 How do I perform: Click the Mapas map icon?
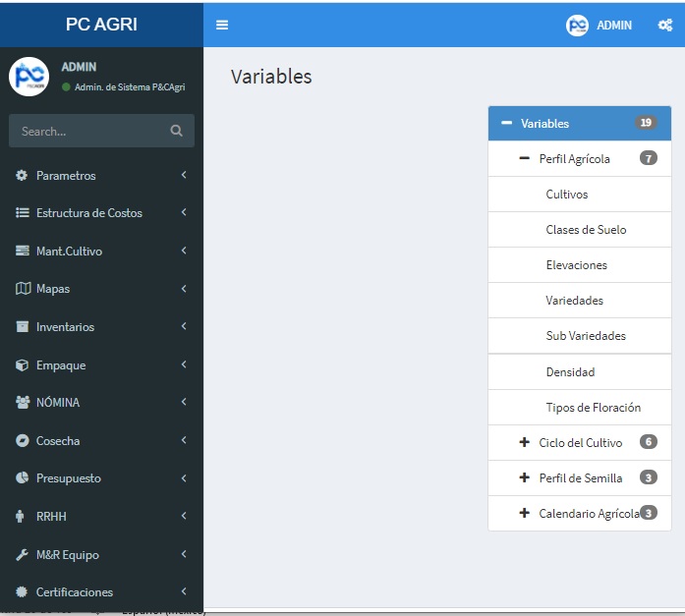click(23, 289)
